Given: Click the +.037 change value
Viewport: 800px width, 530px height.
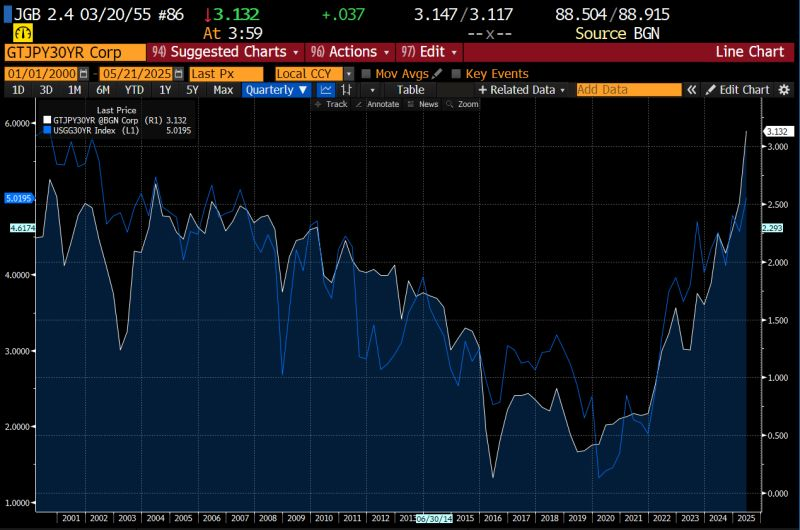Looking at the screenshot, I should click(343, 14).
